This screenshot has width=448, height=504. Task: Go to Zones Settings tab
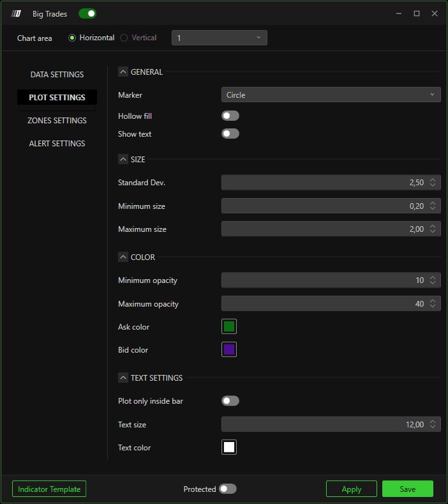point(57,121)
